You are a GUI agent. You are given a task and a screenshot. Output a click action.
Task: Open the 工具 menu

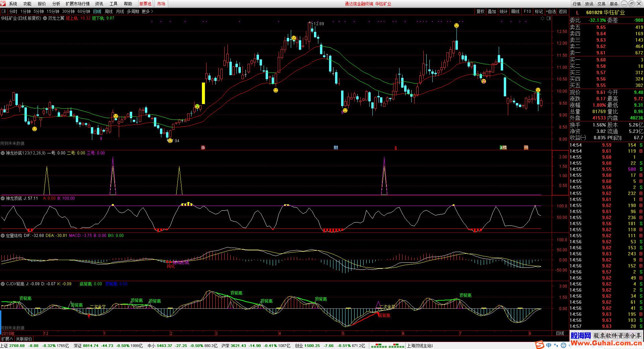coord(114,4)
